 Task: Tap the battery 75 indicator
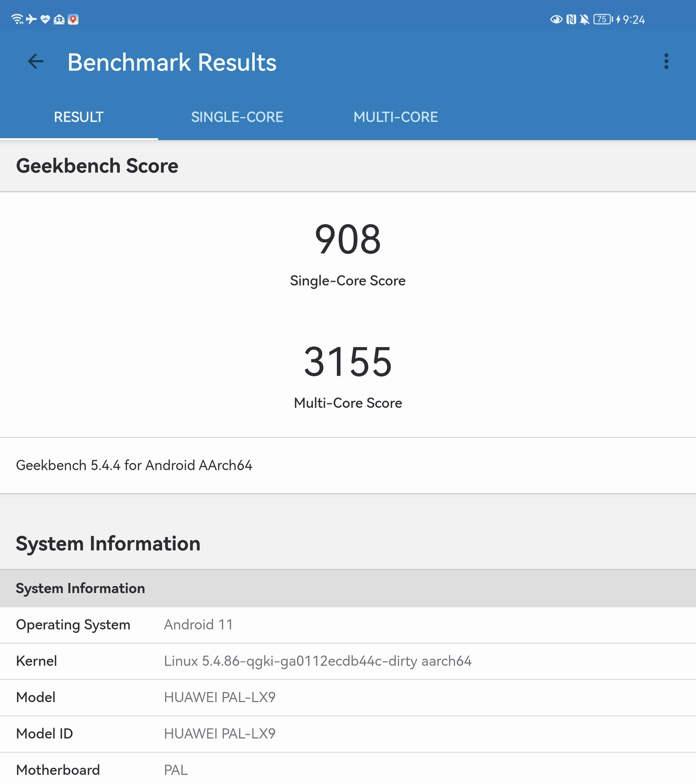(x=603, y=19)
